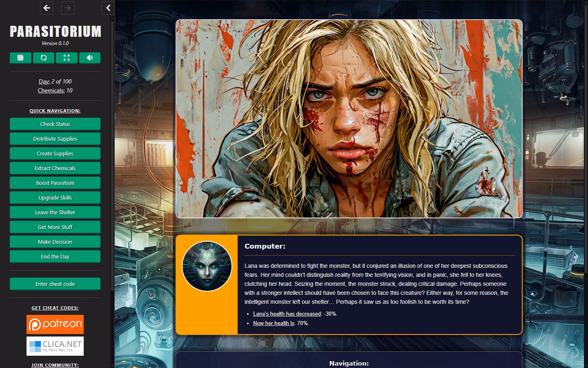Click 'Now her health is' link
Image resolution: width=588 pixels, height=368 pixels.
point(274,323)
